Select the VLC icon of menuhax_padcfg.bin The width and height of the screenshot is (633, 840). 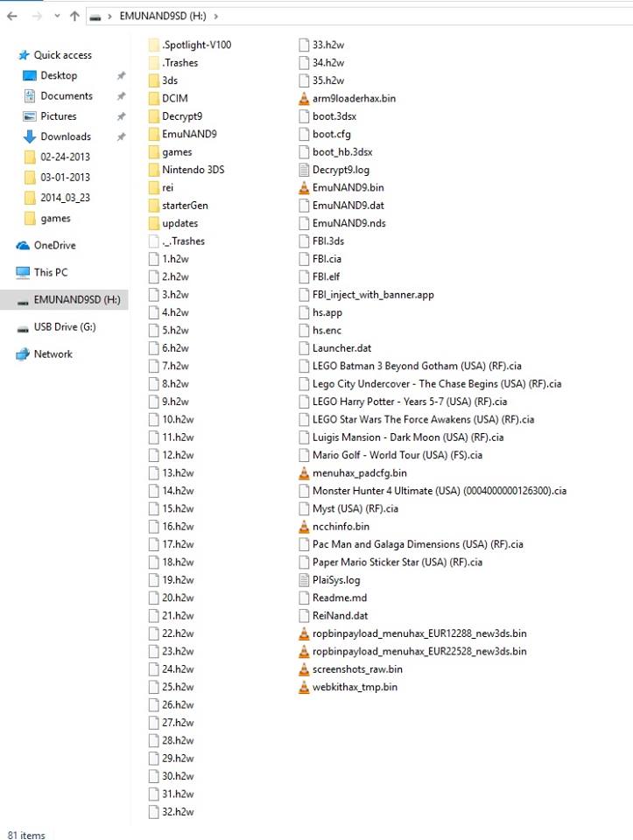tap(304, 473)
